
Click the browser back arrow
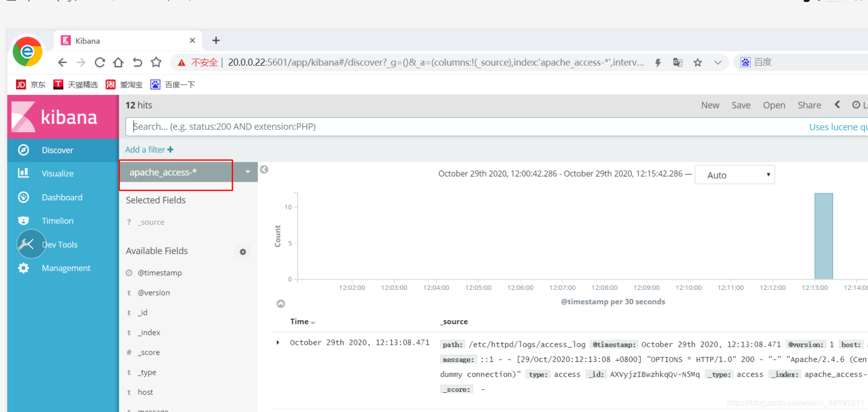pos(62,62)
